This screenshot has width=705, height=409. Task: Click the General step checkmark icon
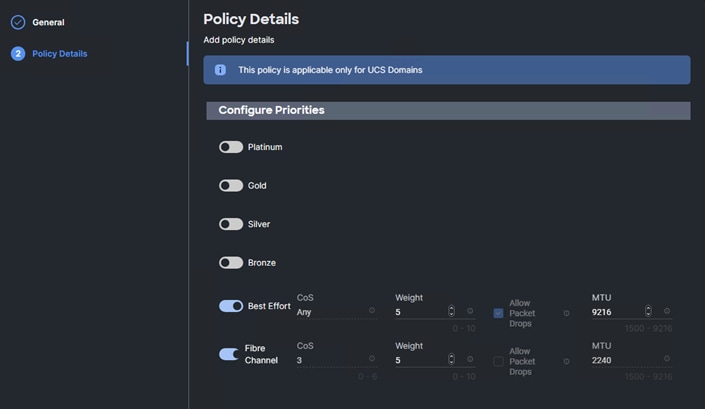[18, 22]
